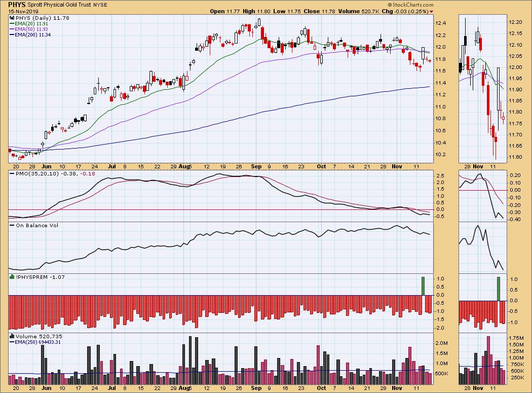This screenshot has height=393, width=532.
Task: Click the 10.2 price axis label
Action: 440,155
